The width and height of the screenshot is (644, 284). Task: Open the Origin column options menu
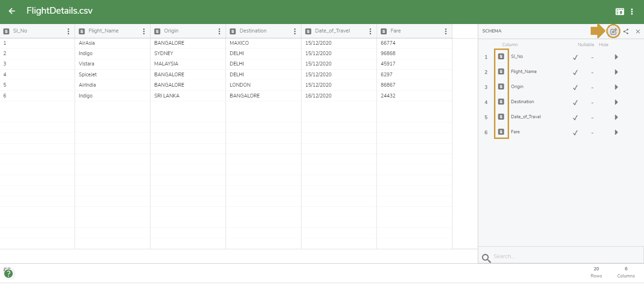coord(219,30)
